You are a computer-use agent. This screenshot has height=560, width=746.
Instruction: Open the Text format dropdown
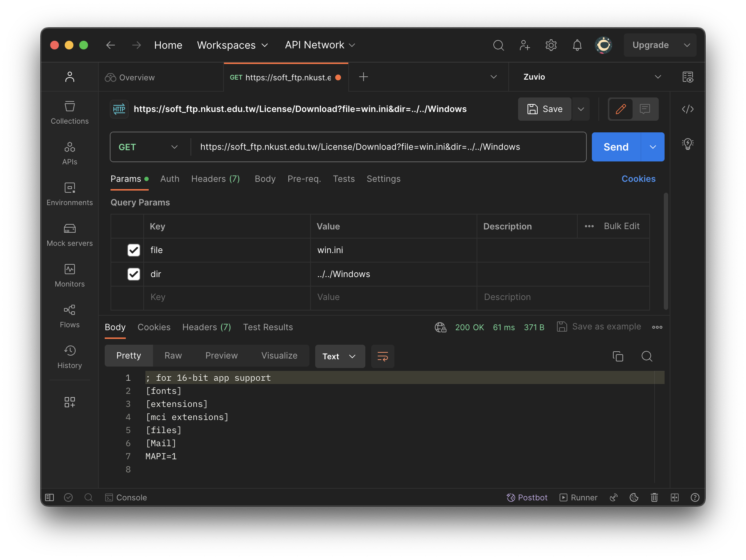(x=340, y=356)
